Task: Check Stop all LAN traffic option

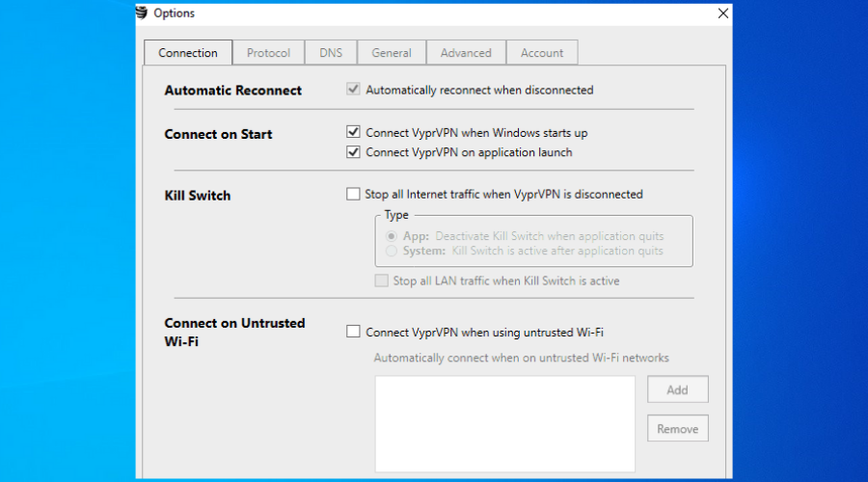Action: pos(382,281)
